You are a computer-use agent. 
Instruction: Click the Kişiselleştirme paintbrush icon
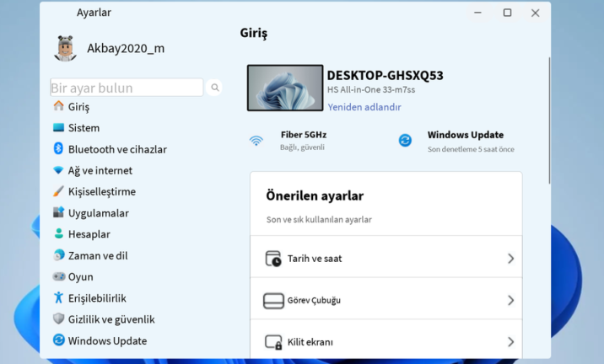58,191
